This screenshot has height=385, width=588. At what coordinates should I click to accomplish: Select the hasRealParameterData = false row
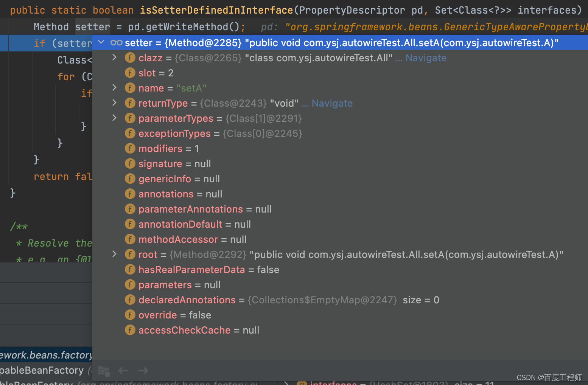(x=340, y=270)
